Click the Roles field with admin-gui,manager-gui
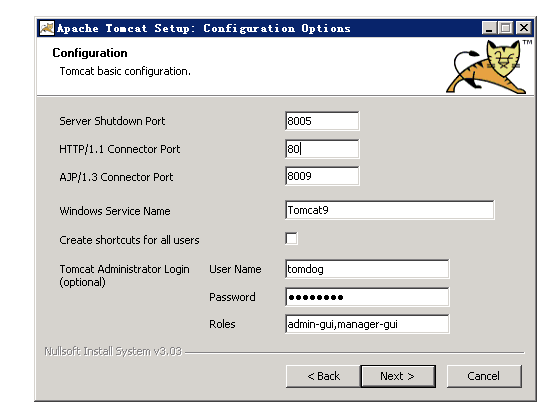 [367, 324]
